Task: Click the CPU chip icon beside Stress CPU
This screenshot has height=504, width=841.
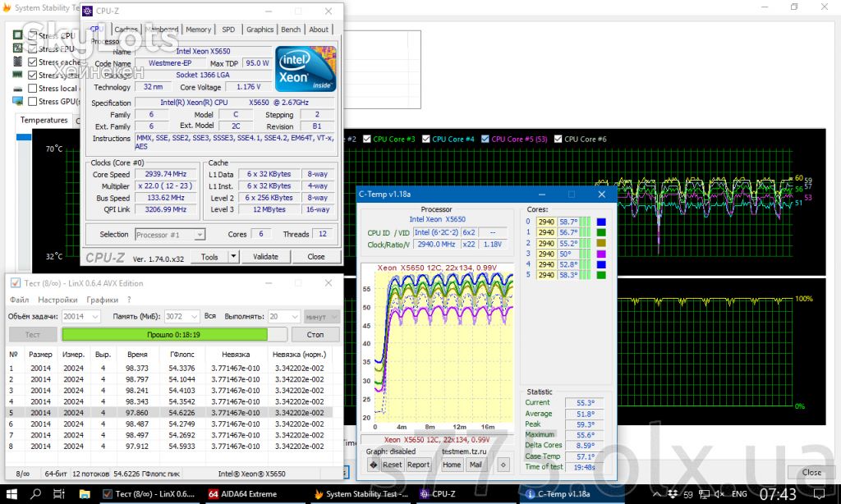Action: tap(18, 35)
